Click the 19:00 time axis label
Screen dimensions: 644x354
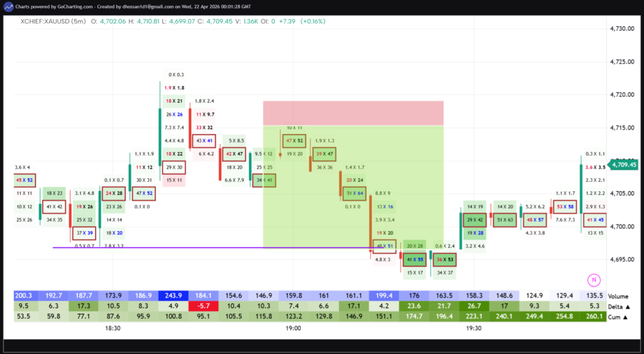click(x=293, y=328)
